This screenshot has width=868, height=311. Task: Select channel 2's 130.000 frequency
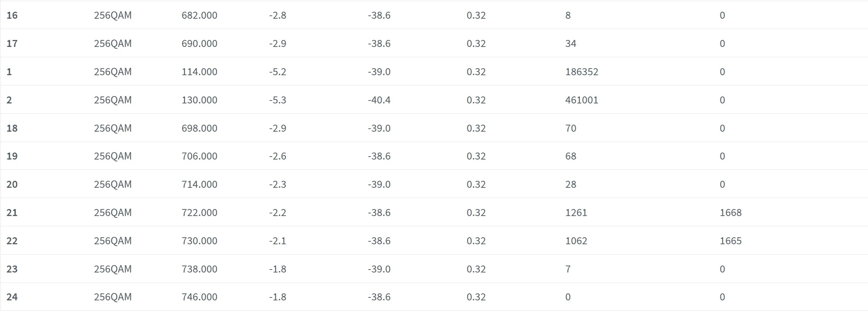pyautogui.click(x=199, y=100)
